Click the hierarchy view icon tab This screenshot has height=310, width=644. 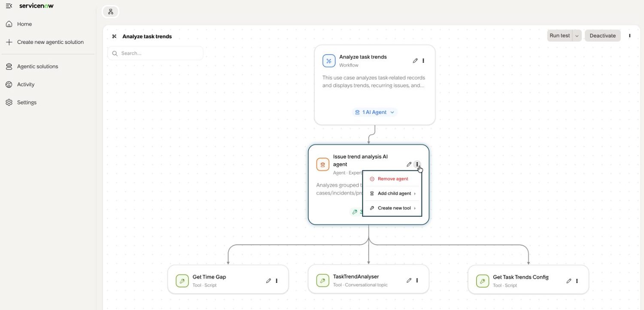pos(110,12)
